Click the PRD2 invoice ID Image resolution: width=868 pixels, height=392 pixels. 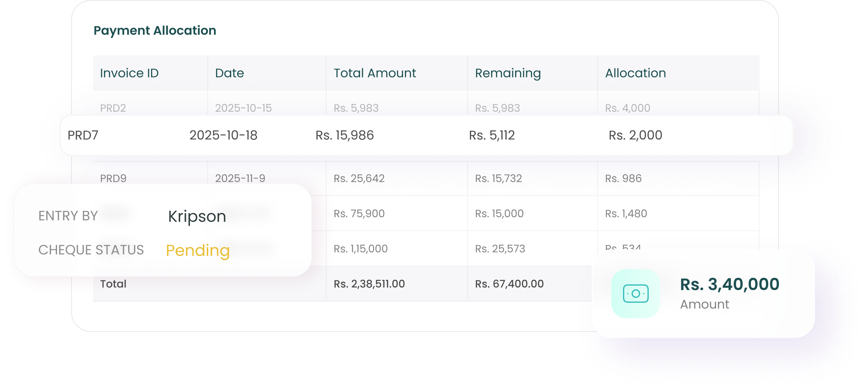click(x=113, y=108)
